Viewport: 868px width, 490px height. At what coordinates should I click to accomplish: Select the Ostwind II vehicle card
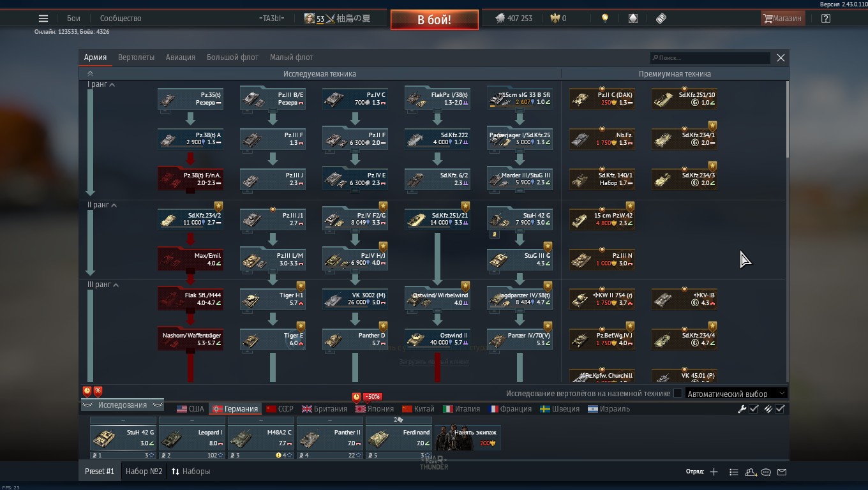437,339
